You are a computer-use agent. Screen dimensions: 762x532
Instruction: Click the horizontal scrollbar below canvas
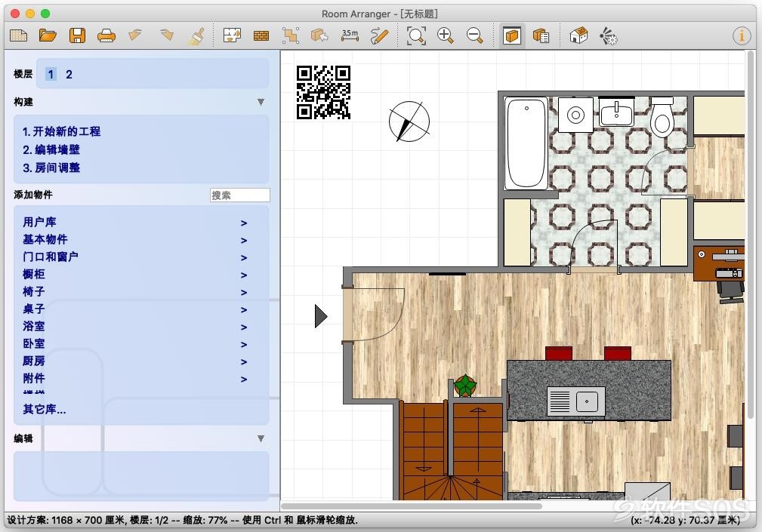pyautogui.click(x=412, y=506)
